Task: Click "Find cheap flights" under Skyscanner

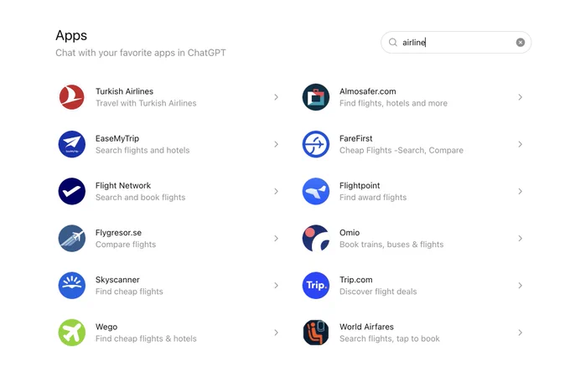Action: [129, 291]
